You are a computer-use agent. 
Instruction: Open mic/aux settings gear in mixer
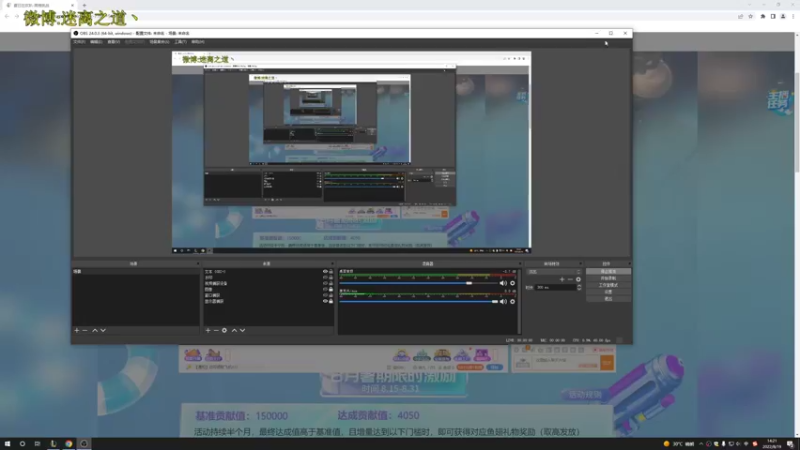(x=513, y=302)
